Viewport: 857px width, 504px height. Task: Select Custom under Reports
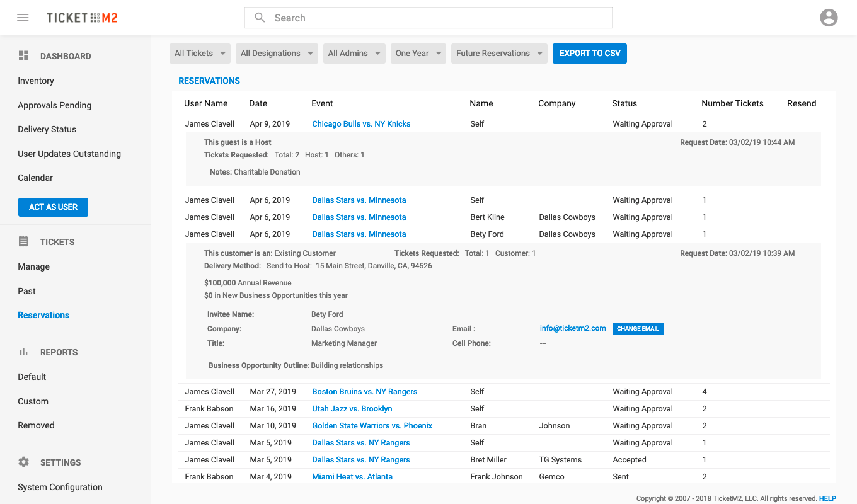pyautogui.click(x=33, y=401)
